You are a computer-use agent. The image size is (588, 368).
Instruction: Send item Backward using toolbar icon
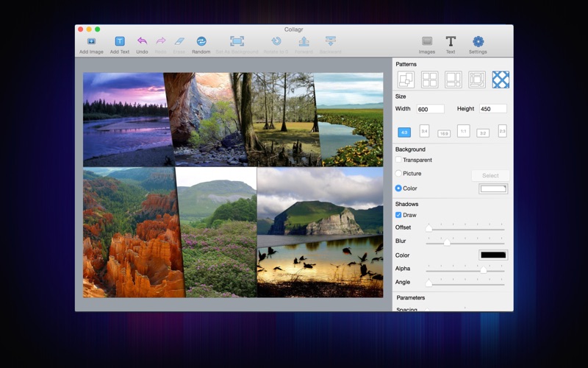(330, 41)
